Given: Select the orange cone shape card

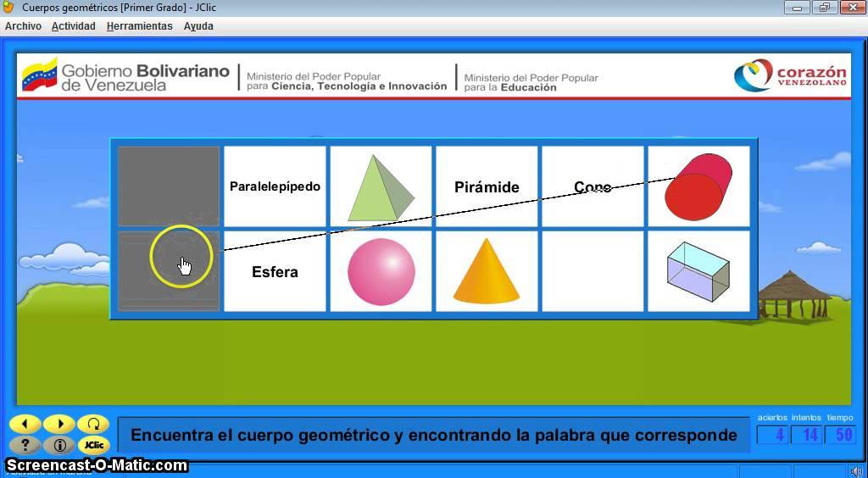Looking at the screenshot, I should point(487,271).
